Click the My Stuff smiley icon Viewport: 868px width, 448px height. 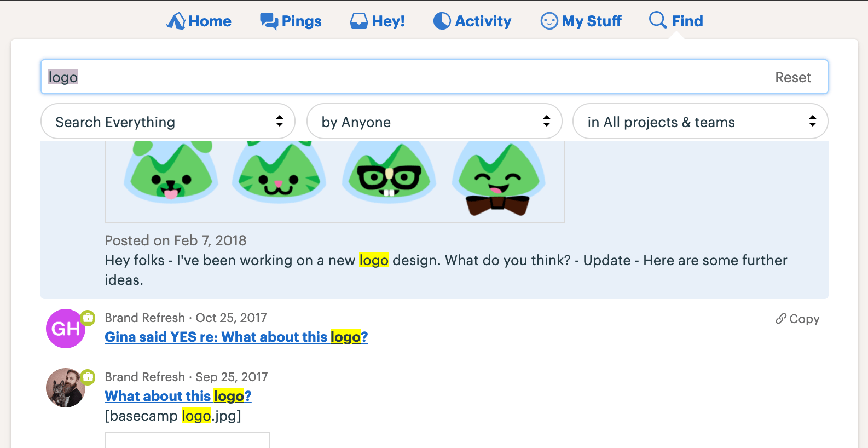pyautogui.click(x=549, y=21)
